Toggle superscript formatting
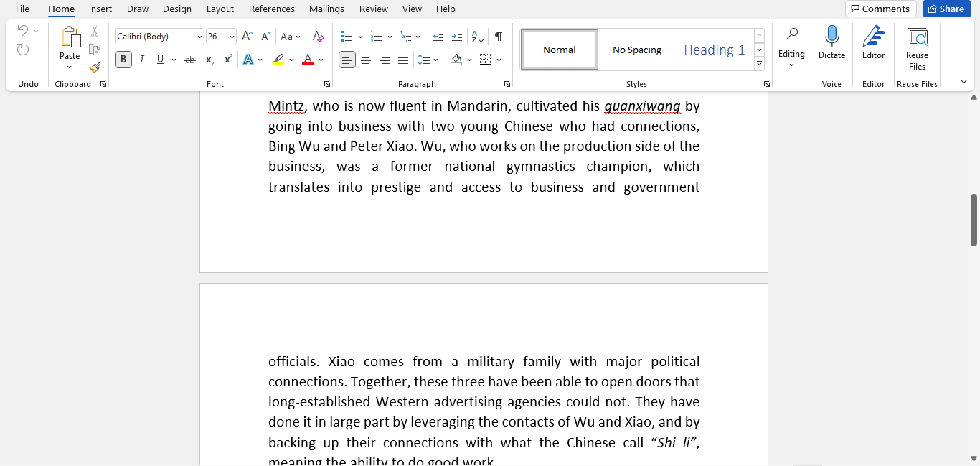The height and width of the screenshot is (466, 980). click(227, 60)
